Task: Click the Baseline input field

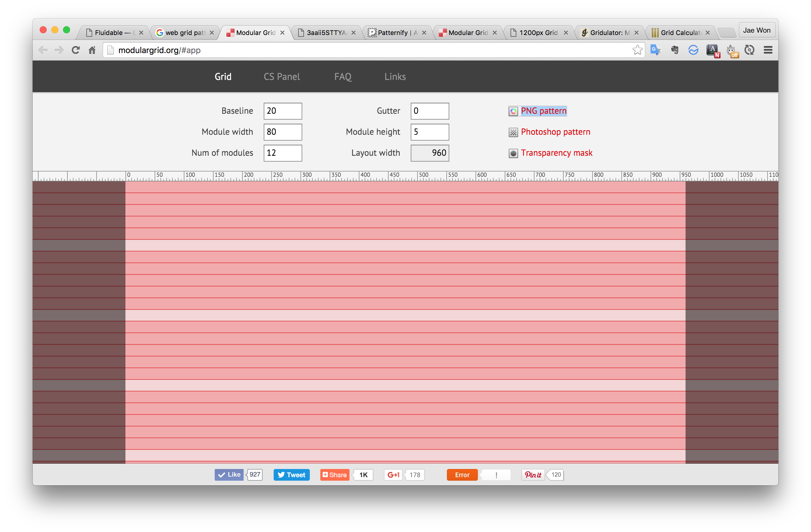Action: tap(282, 111)
